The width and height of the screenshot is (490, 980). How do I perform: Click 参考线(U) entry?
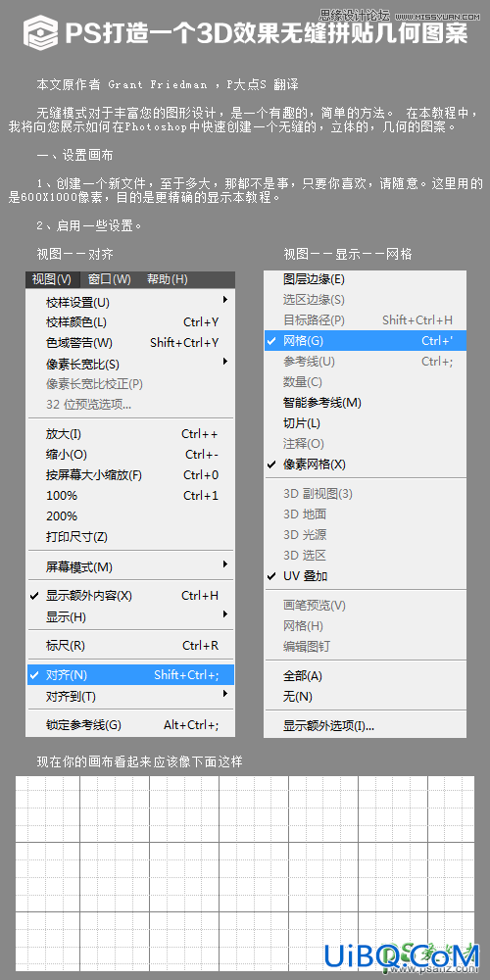(x=366, y=362)
